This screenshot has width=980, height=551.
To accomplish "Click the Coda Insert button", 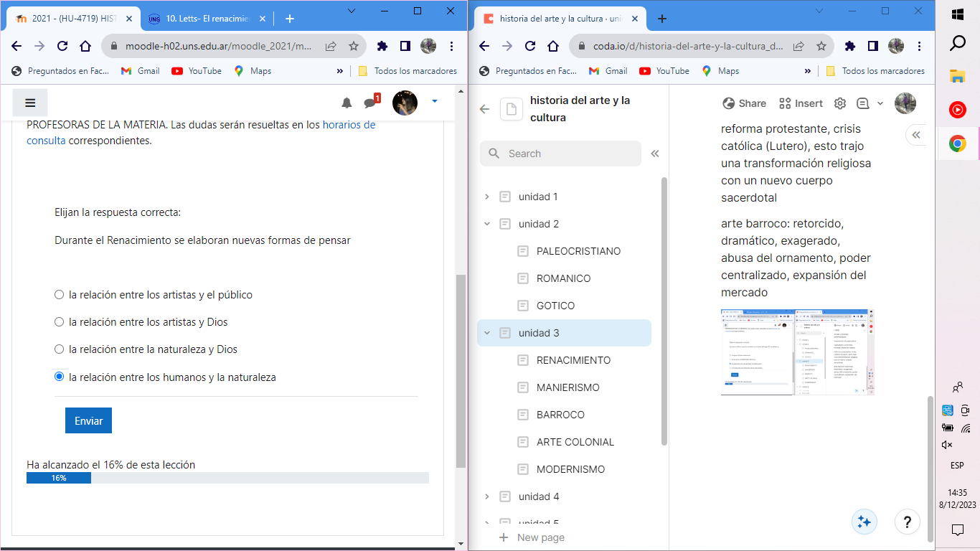I will coord(801,103).
